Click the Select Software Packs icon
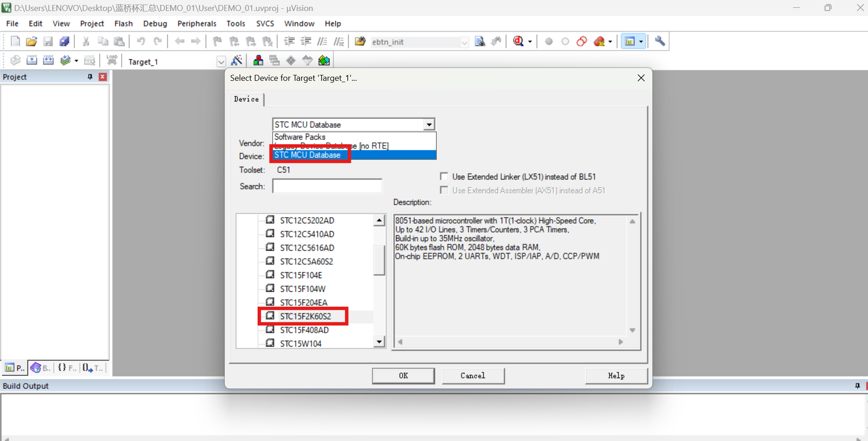The image size is (868, 441). tap(307, 60)
